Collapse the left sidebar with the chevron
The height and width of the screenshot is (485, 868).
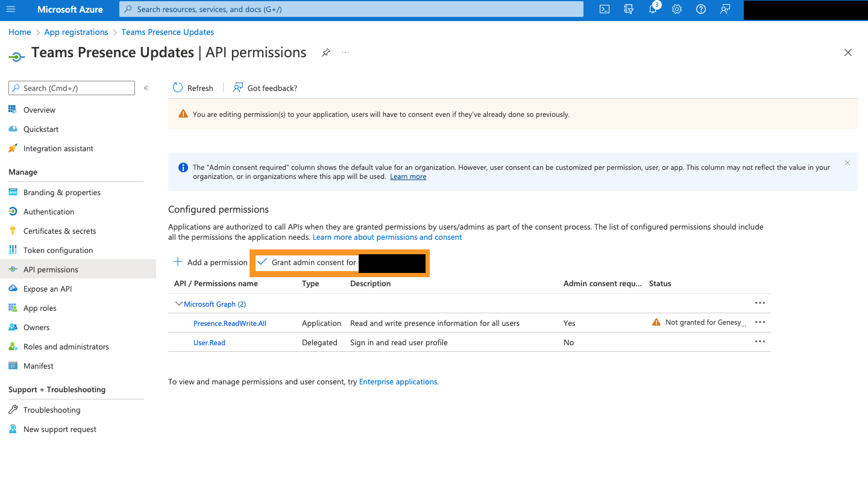(146, 87)
